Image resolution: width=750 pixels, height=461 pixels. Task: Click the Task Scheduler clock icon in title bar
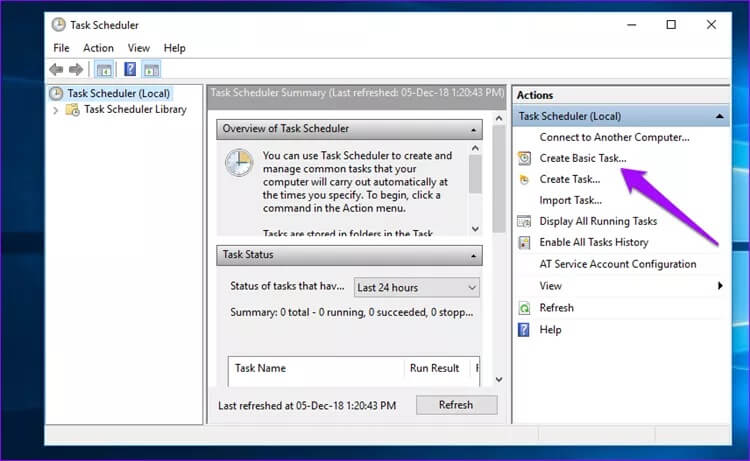pyautogui.click(x=58, y=25)
